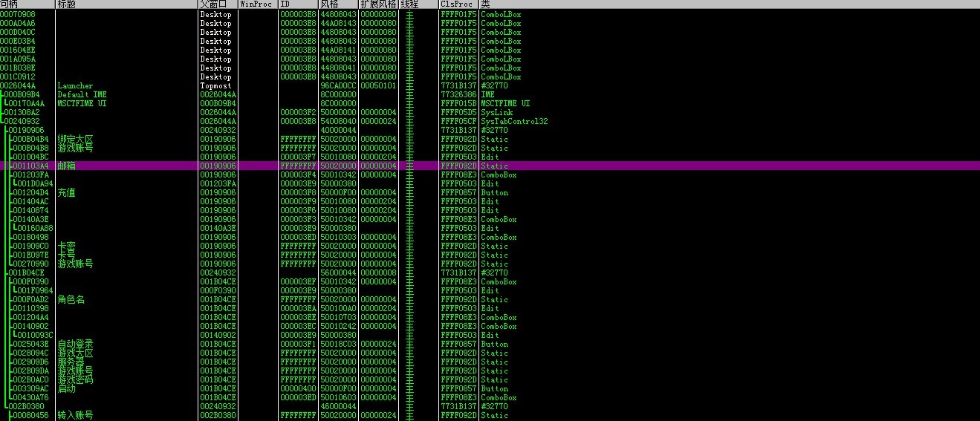Select child node 0010093C
This screenshot has height=421, width=980.
point(36,336)
